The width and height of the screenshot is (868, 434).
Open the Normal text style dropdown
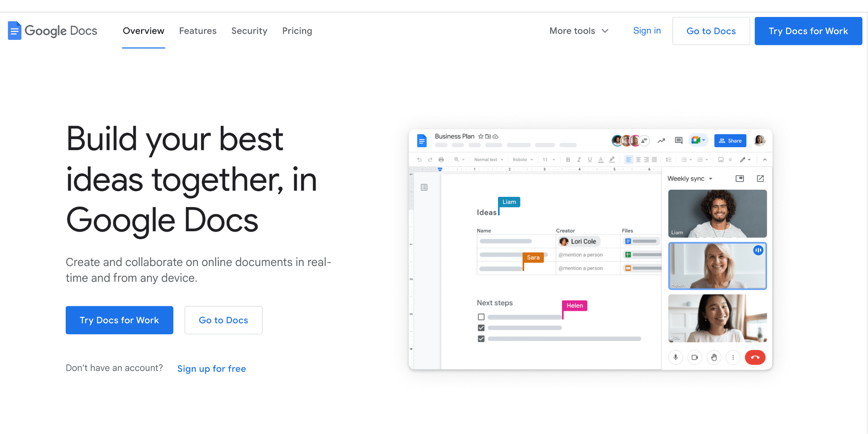tap(489, 160)
